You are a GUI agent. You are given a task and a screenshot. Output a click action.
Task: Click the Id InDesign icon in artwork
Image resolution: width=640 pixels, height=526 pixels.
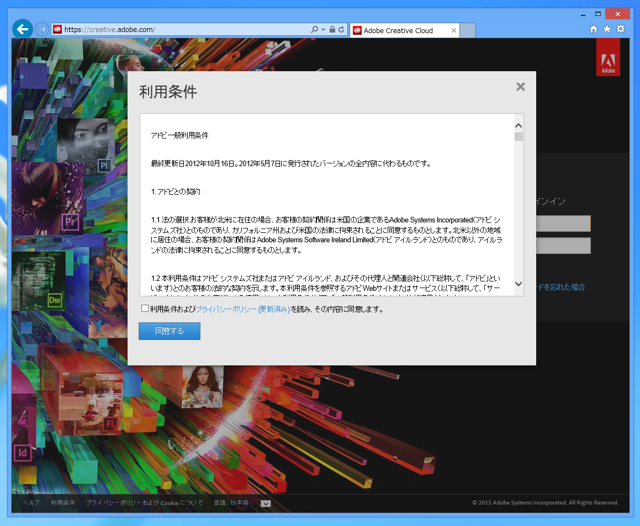pyautogui.click(x=22, y=453)
